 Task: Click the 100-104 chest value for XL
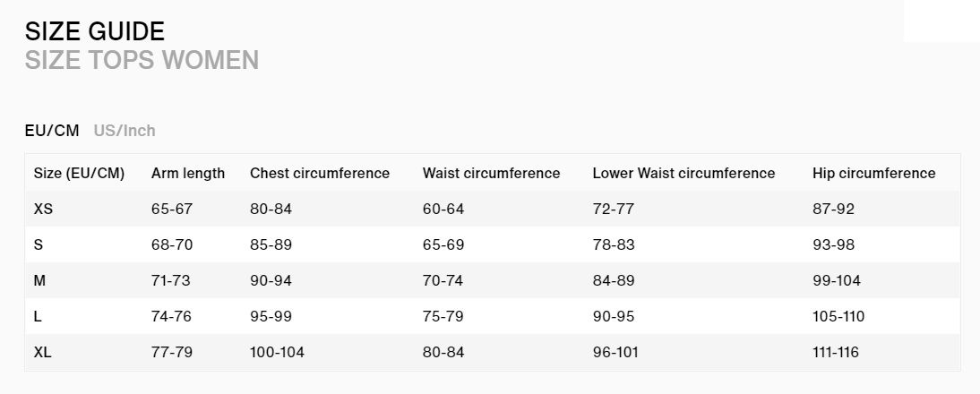tap(277, 352)
